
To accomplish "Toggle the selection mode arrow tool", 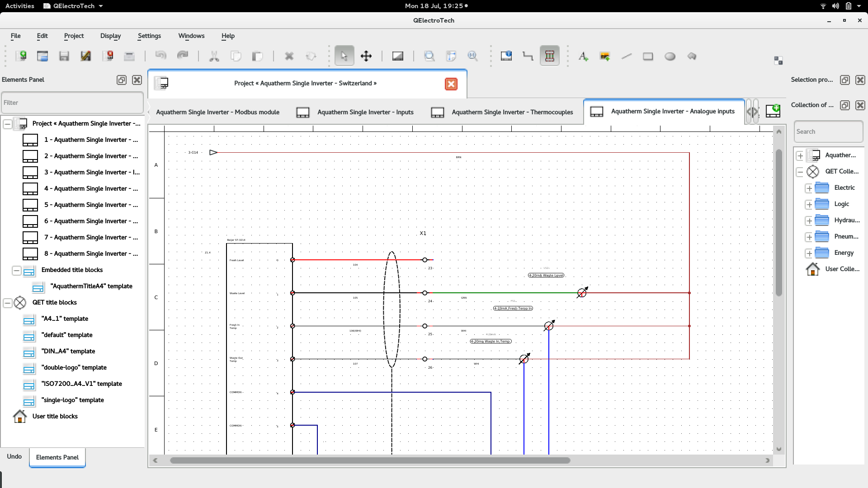I will [x=344, y=56].
